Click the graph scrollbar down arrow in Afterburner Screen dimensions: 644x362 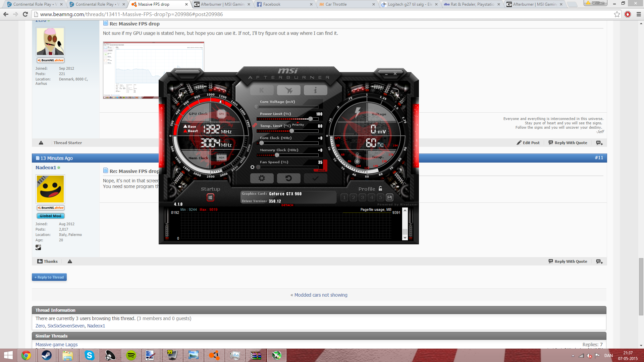tap(405, 237)
